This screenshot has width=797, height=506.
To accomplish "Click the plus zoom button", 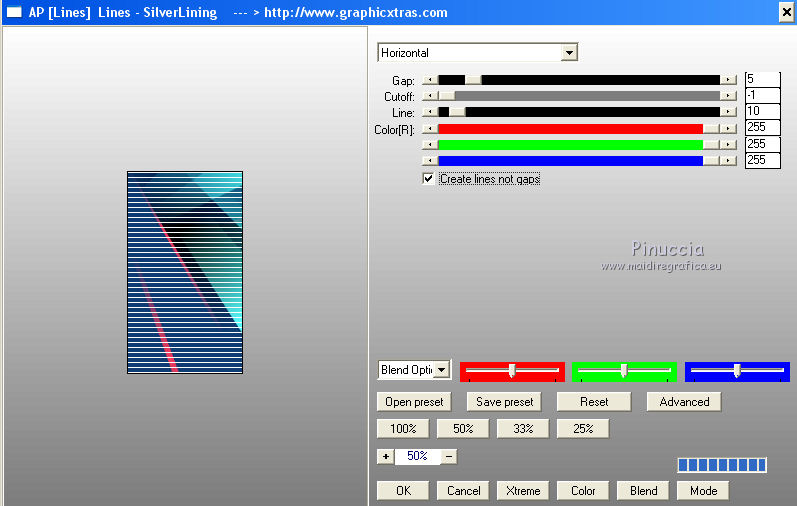I will point(386,456).
